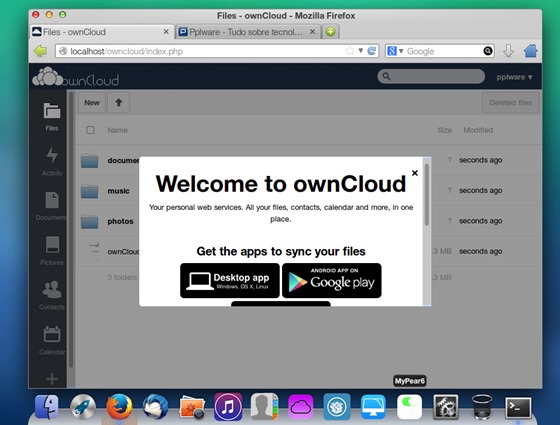Screen dimensions: 560x425
Task: Click the Desktop app download button
Action: tap(230, 281)
